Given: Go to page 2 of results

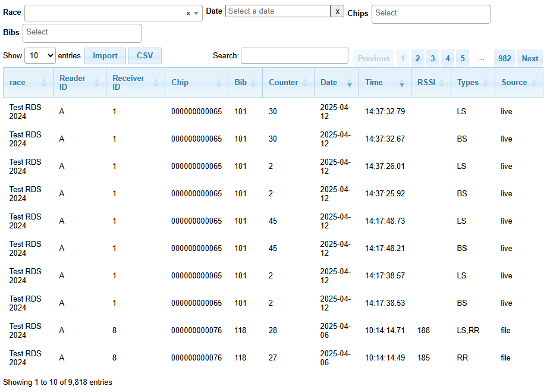Looking at the screenshot, I should [x=418, y=58].
